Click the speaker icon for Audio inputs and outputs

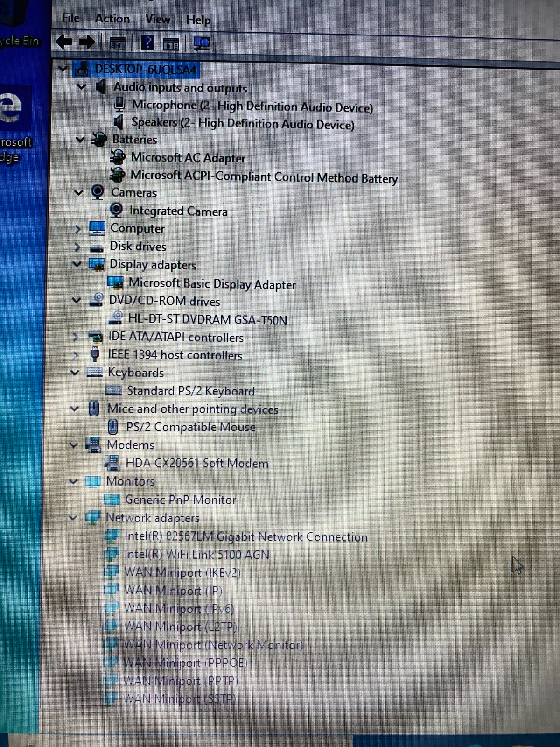click(100, 87)
